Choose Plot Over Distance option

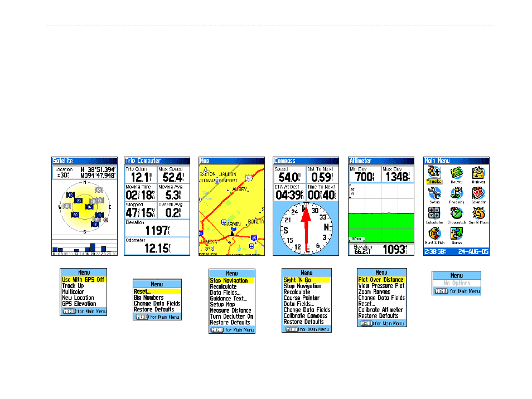[x=381, y=280]
